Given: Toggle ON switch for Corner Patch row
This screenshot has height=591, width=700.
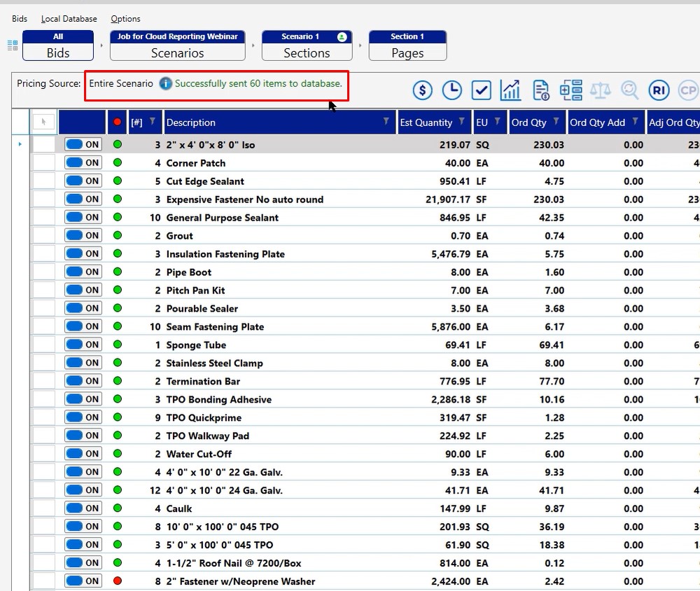Looking at the screenshot, I should (83, 162).
